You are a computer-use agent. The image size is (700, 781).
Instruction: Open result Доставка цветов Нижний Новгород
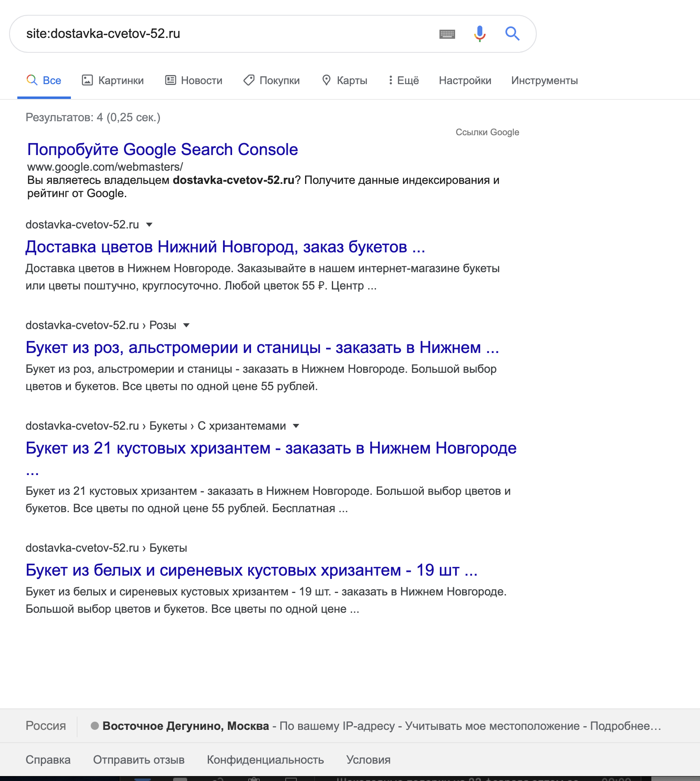[225, 247]
